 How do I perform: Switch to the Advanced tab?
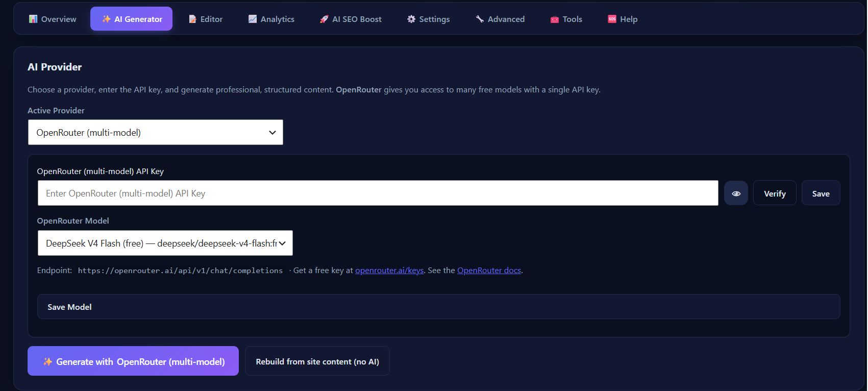(500, 19)
